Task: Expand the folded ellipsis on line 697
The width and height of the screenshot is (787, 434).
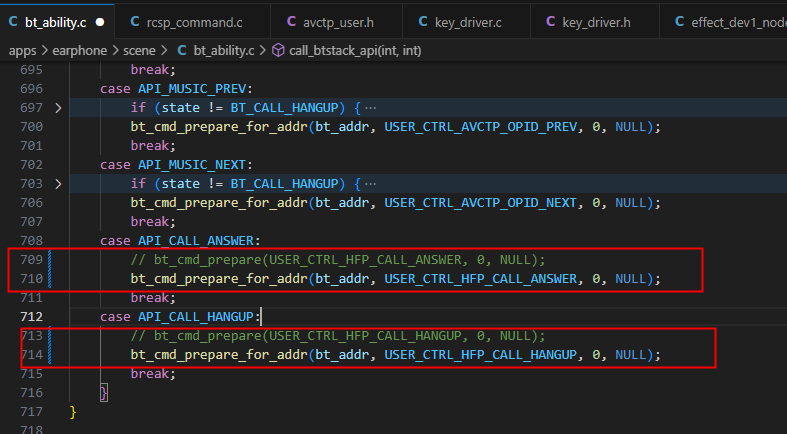Action: [370, 108]
